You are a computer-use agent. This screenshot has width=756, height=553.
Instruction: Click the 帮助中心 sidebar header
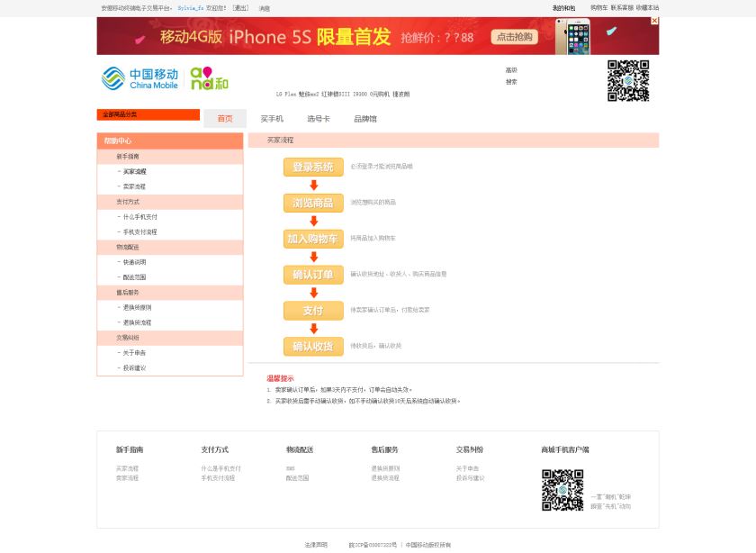pos(170,141)
